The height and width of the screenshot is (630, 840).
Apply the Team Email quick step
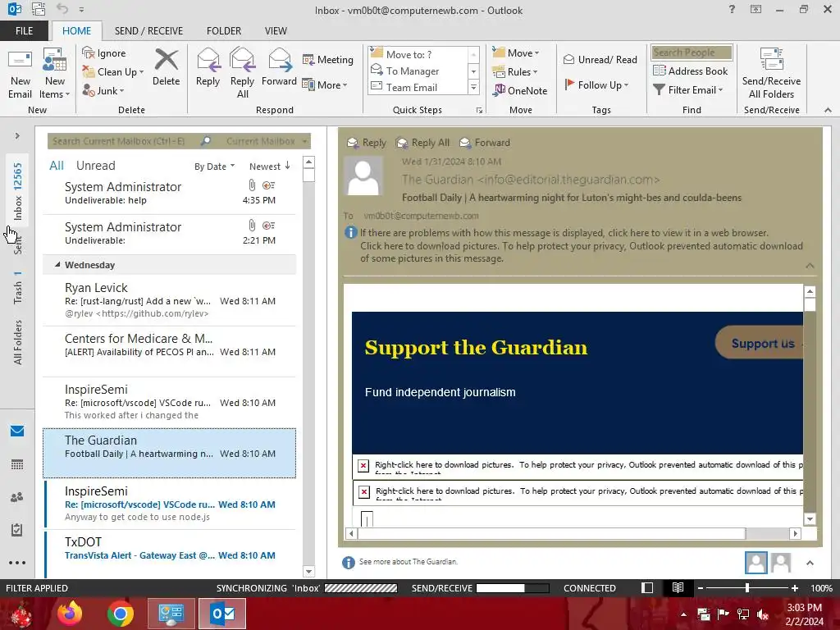(x=418, y=87)
